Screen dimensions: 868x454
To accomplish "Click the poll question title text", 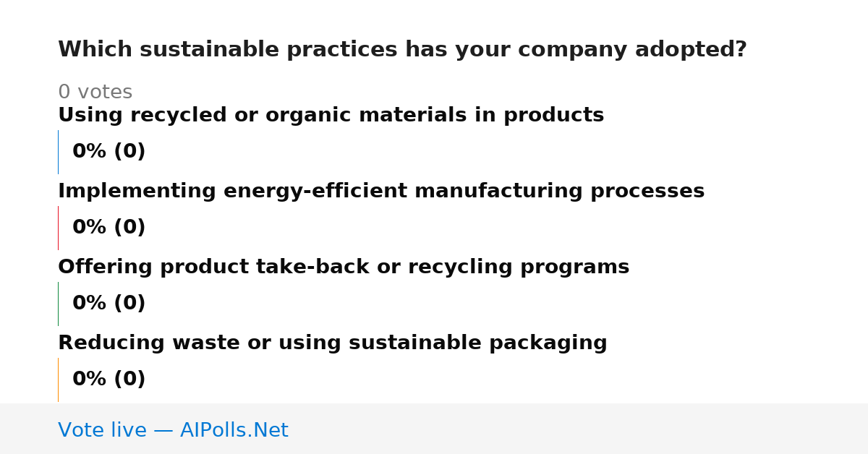I will (402, 50).
